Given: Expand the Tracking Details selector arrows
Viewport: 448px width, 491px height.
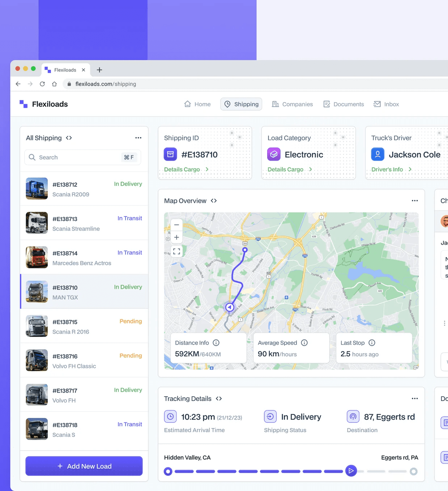Looking at the screenshot, I should (219, 398).
